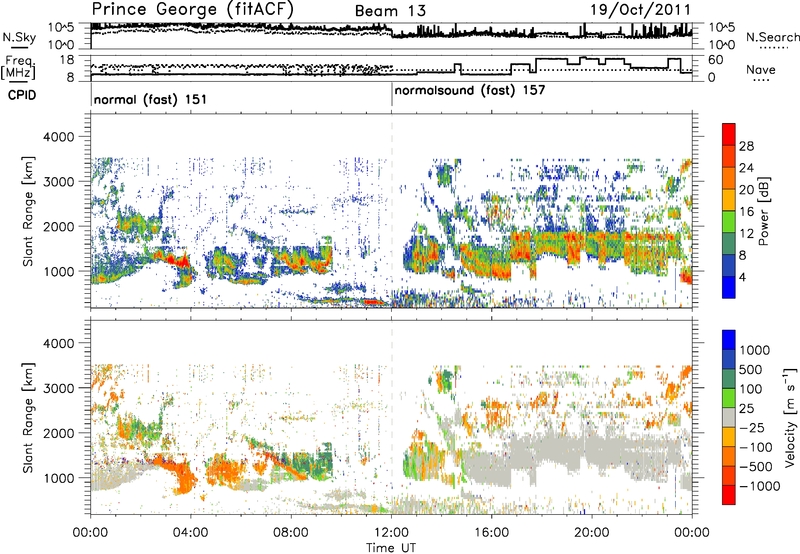
Task: Click the 'CPID' label
Action: tap(22, 95)
